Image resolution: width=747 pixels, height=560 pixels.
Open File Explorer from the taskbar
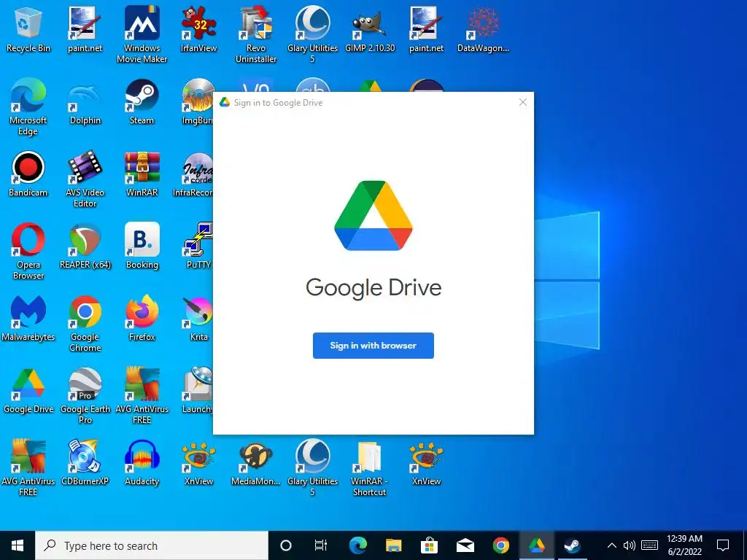pyautogui.click(x=393, y=545)
